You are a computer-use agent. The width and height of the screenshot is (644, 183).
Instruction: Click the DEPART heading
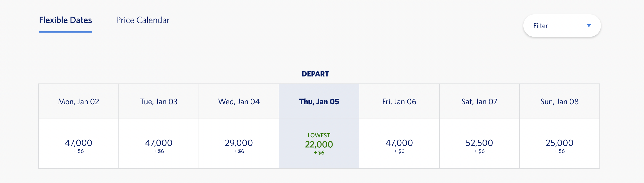point(315,74)
